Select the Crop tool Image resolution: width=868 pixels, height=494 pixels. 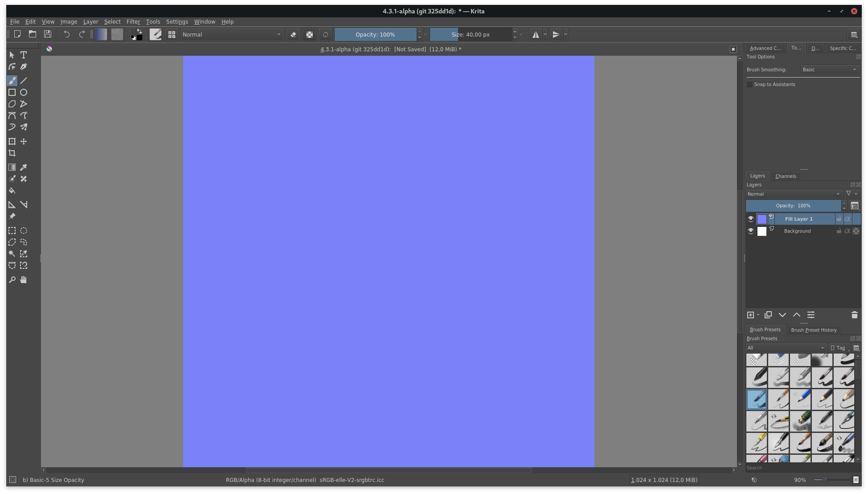point(12,153)
